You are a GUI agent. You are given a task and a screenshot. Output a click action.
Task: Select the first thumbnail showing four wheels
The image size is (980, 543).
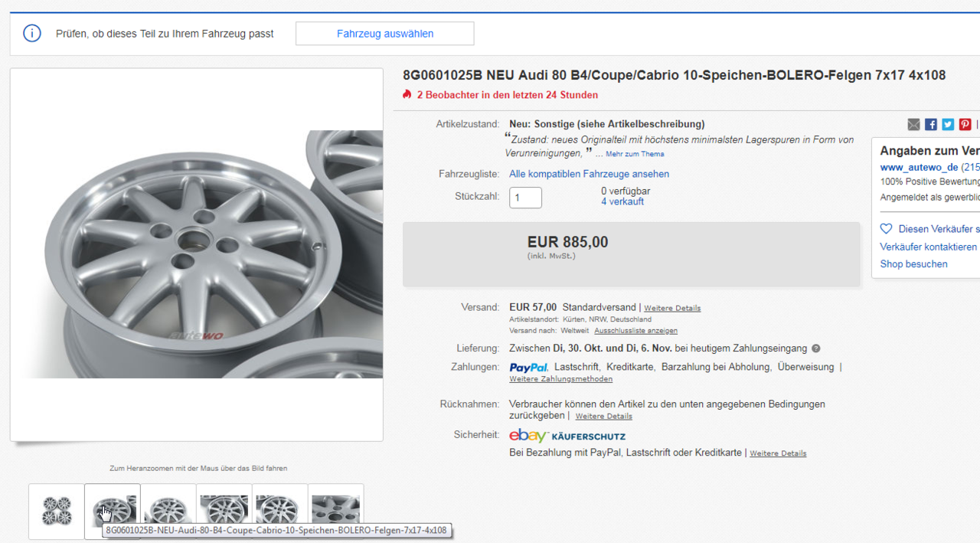point(57,511)
